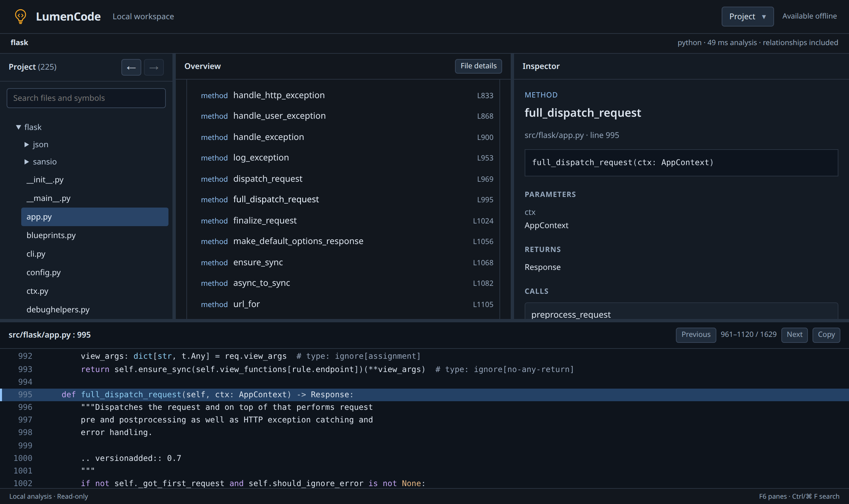The image size is (849, 504).
Task: Go forward with the right arrow button
Action: coord(154,67)
